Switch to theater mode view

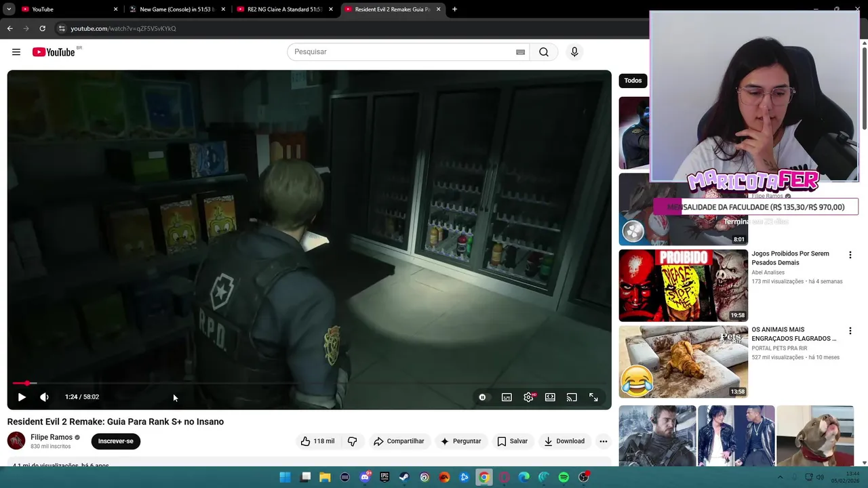550,397
